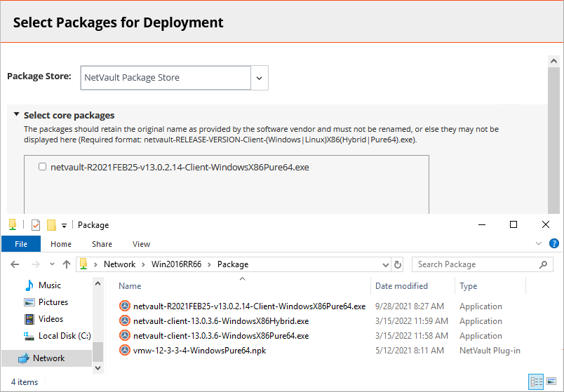564x392 pixels.
Task: Click the NetVault Plug-in type cell
Action: pos(490,351)
